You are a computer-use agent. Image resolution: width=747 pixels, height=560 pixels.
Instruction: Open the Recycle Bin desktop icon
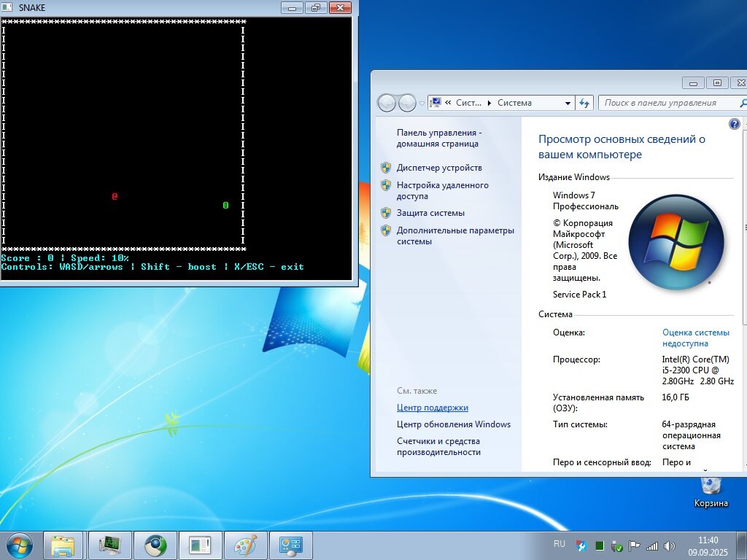(711, 491)
